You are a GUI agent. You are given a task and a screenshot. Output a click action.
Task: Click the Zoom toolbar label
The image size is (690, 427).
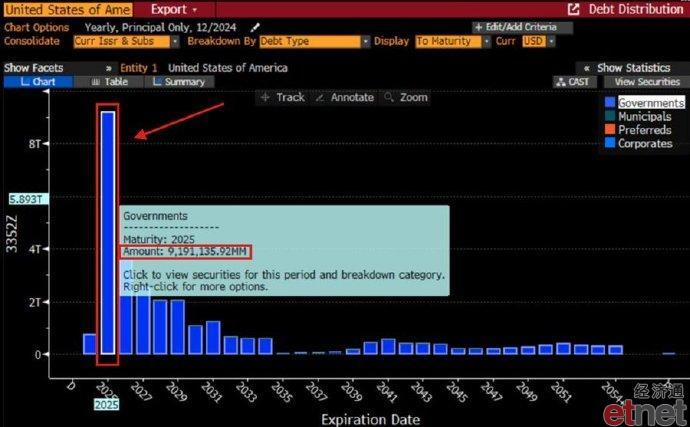414,97
